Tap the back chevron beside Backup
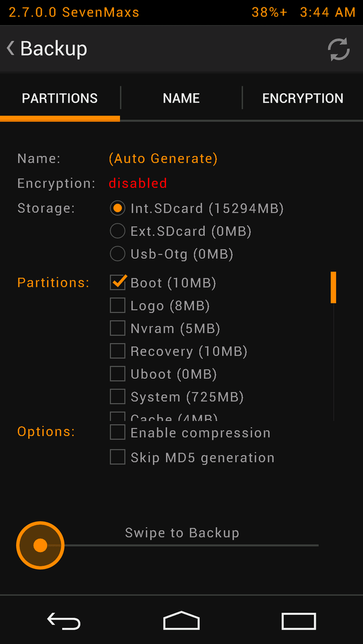 point(11,48)
